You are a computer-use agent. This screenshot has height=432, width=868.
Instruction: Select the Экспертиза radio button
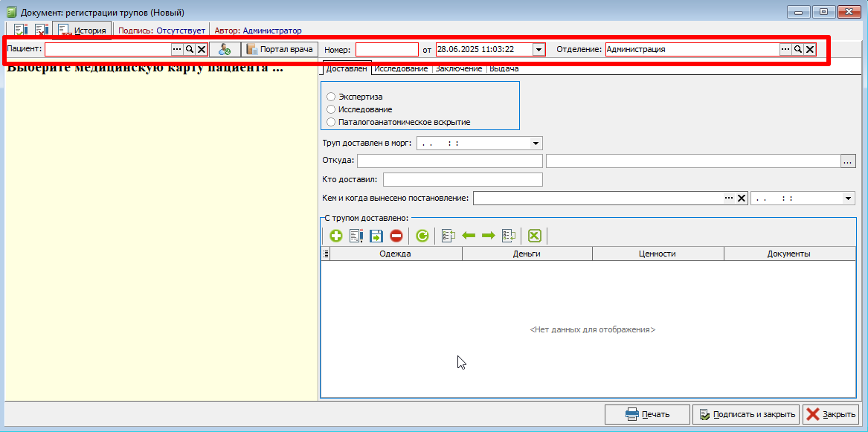click(331, 97)
